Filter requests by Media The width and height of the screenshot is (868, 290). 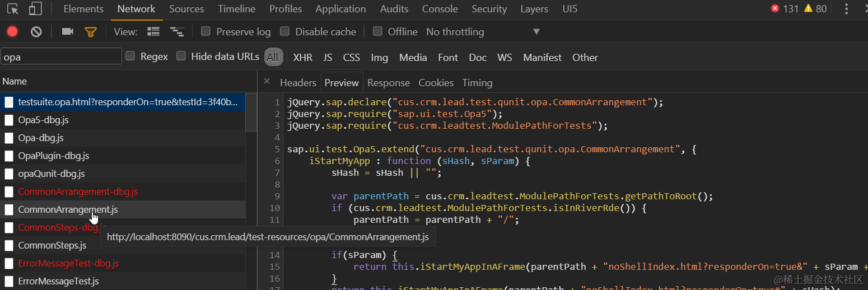click(x=413, y=57)
